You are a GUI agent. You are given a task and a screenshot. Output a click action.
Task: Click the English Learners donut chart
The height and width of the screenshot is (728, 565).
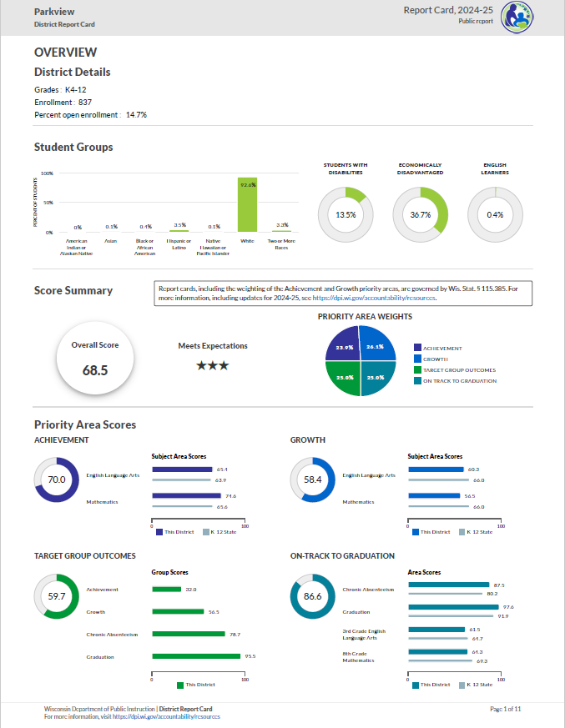pos(495,214)
